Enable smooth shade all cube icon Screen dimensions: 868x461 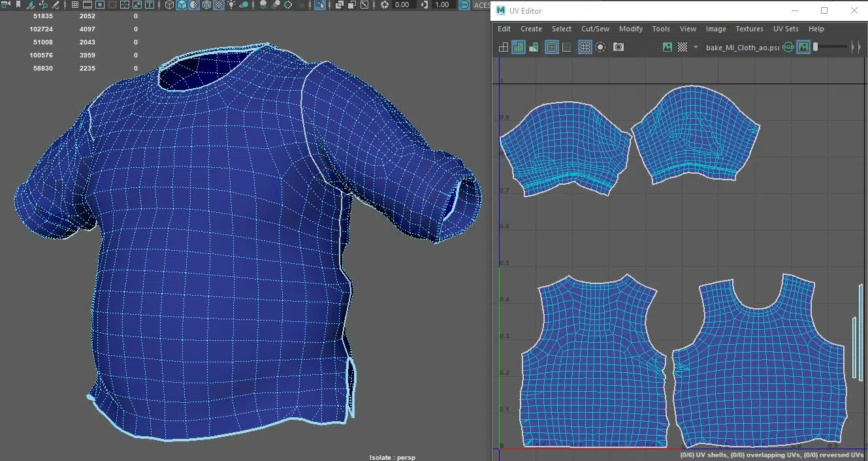pos(182,5)
